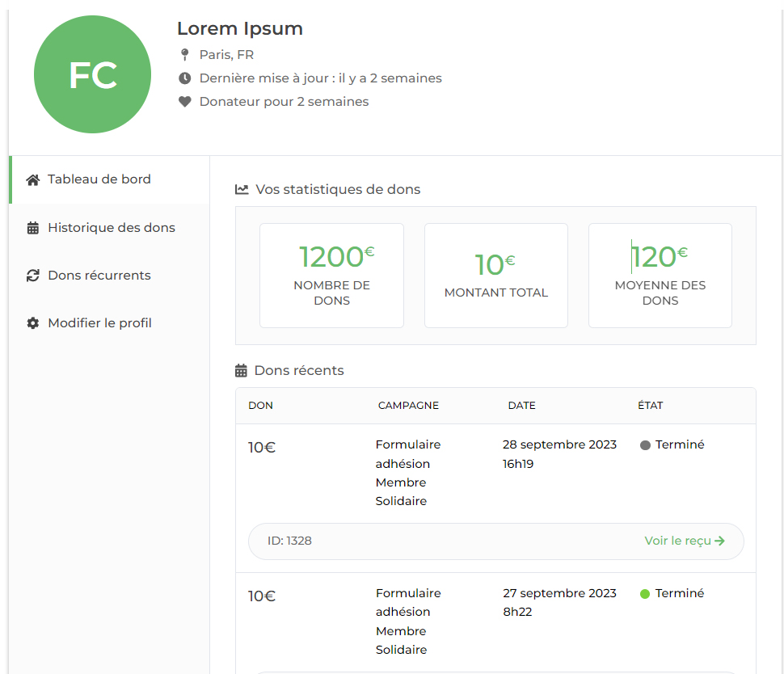Screen dimensions: 784x674
Task: Click the gear icon beside Modifier le profil
Action: coord(33,323)
